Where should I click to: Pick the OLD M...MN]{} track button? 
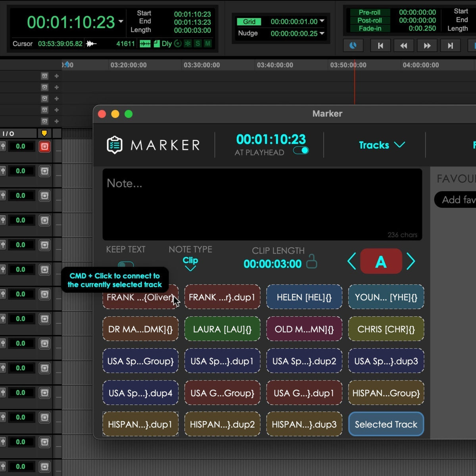point(304,329)
